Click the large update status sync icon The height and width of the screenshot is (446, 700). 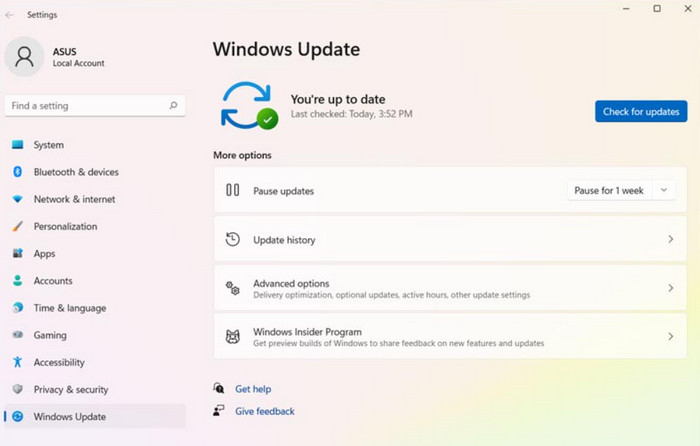tap(249, 106)
